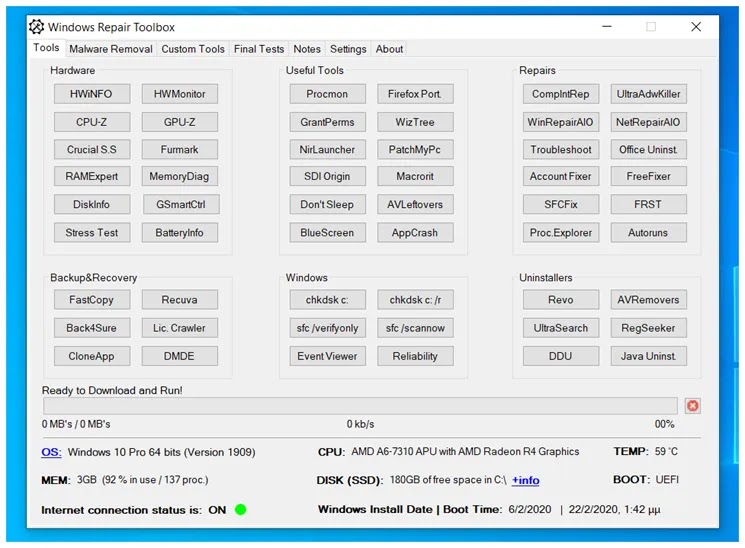
Task: Open BlueScreen viewer
Action: tap(327, 233)
